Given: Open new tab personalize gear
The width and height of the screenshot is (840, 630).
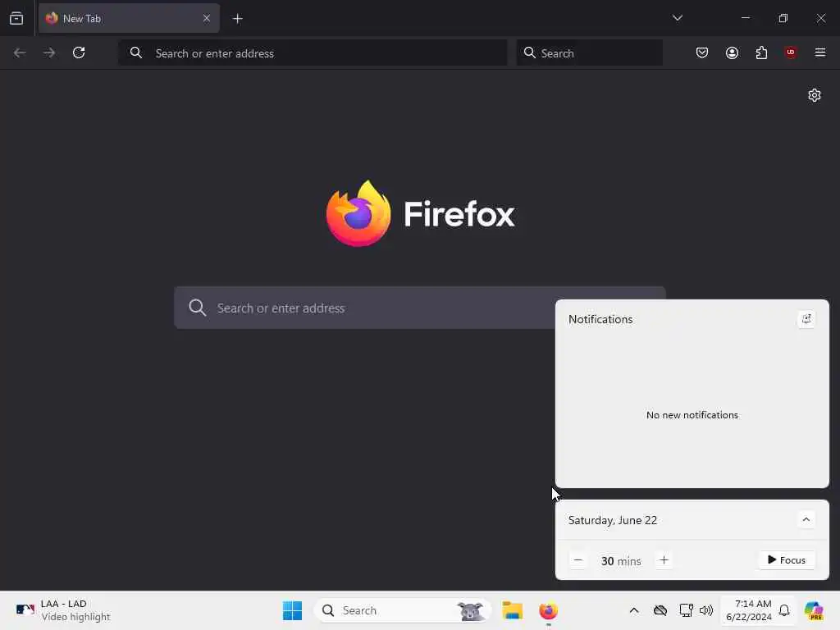Looking at the screenshot, I should (815, 95).
